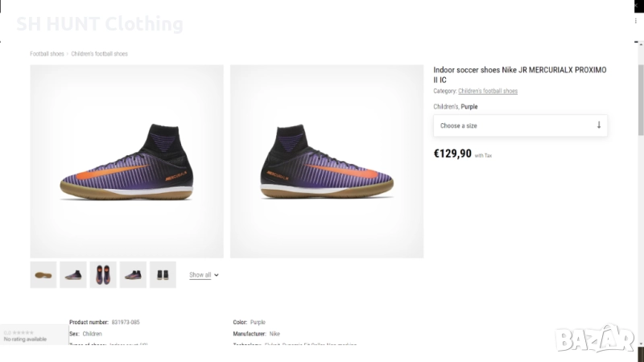
Task: Click the chevron next to Show all
Action: tap(217, 275)
